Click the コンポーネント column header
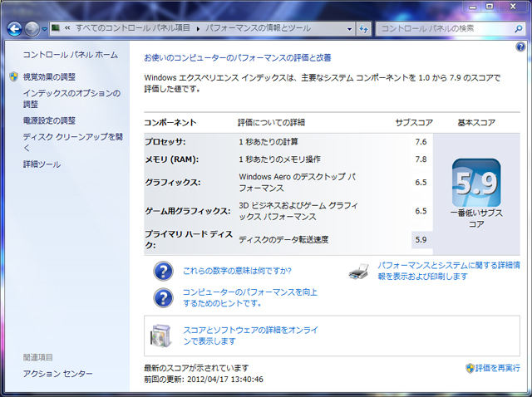Screen dimensions: 532x397 [170, 123]
